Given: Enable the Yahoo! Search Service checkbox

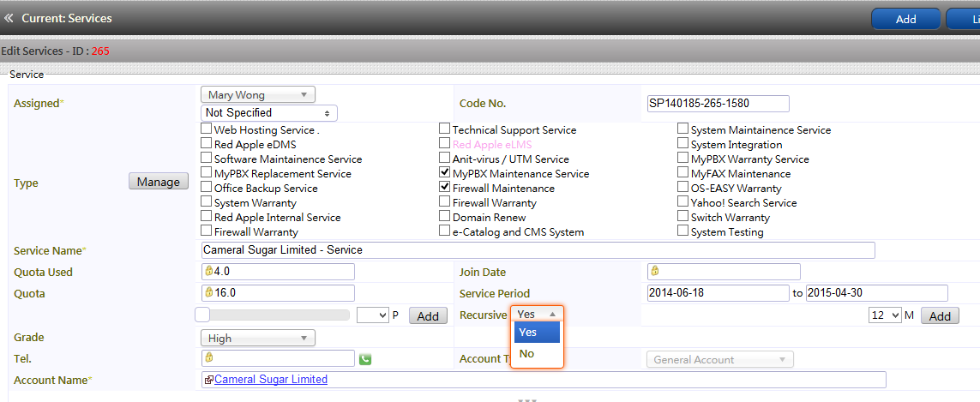Looking at the screenshot, I should click(x=683, y=201).
